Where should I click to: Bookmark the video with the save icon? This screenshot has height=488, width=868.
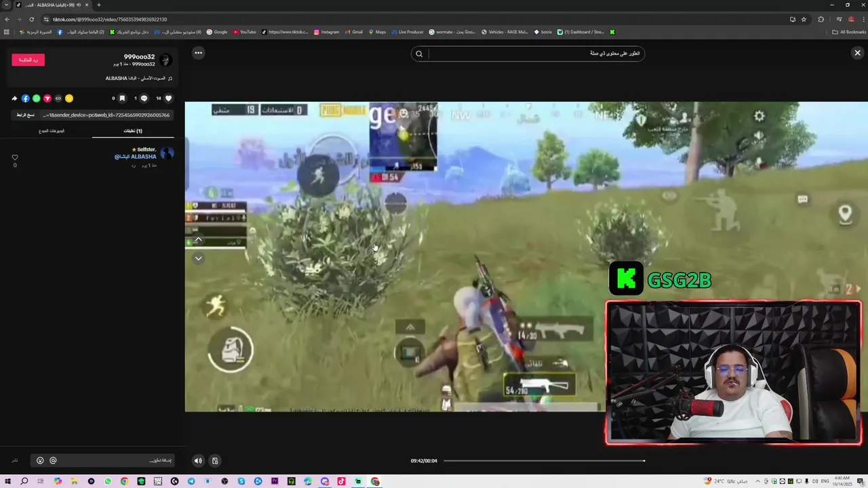(122, 98)
